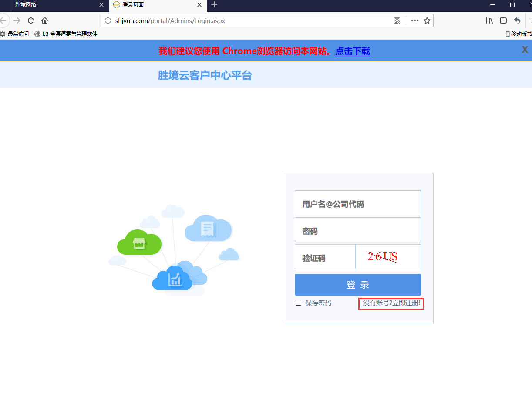Open a new tab with plus button

point(214,5)
